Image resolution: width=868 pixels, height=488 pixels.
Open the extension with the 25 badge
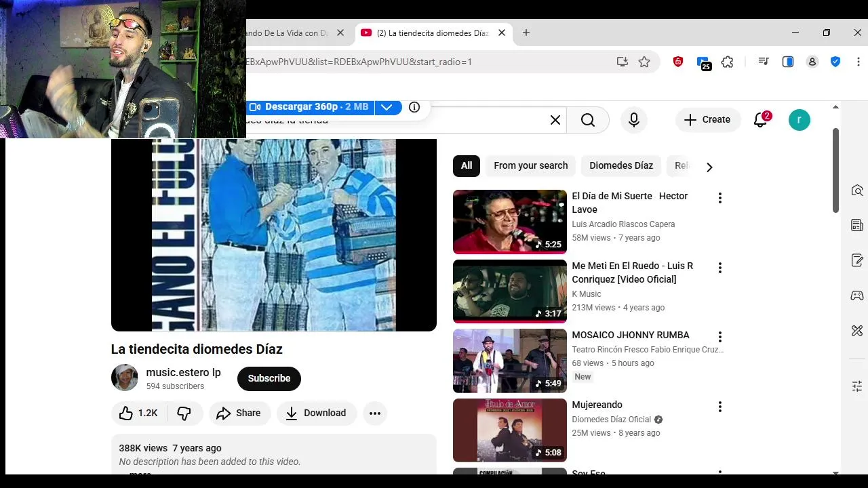703,62
